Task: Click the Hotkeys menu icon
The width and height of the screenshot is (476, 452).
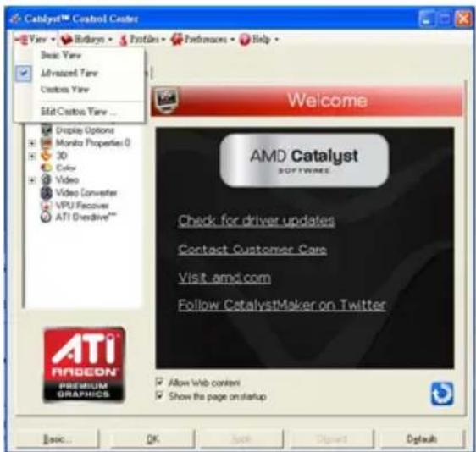Action: 66,40
